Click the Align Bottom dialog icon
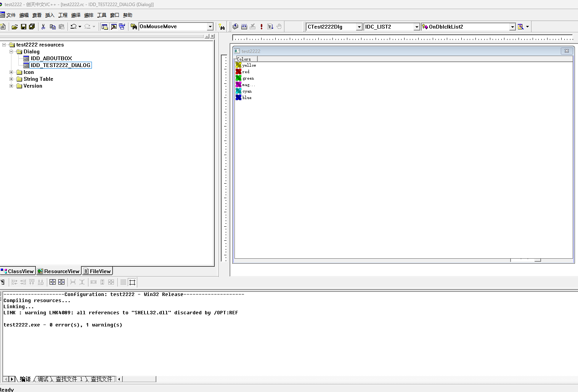Image resolution: width=578 pixels, height=392 pixels. coord(41,282)
